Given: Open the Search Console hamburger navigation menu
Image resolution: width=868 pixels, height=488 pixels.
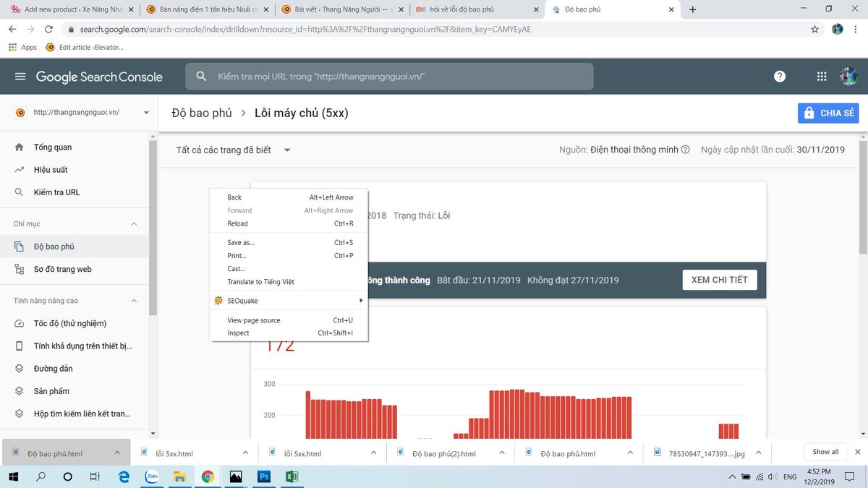Looking at the screenshot, I should pos(20,77).
